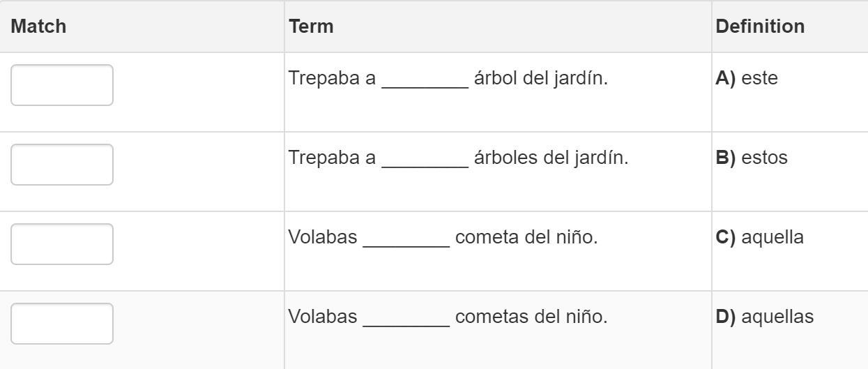Focus the match box beside 'cometas del niño'

tap(62, 324)
